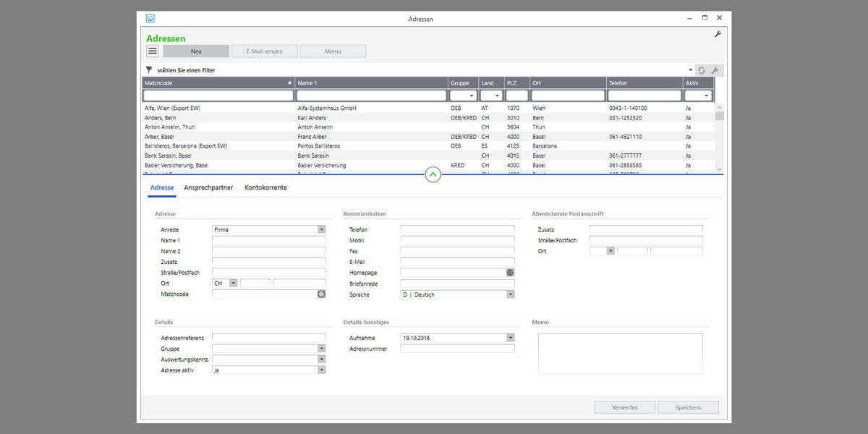Open the Anrede dropdown showing Firma

click(321, 229)
